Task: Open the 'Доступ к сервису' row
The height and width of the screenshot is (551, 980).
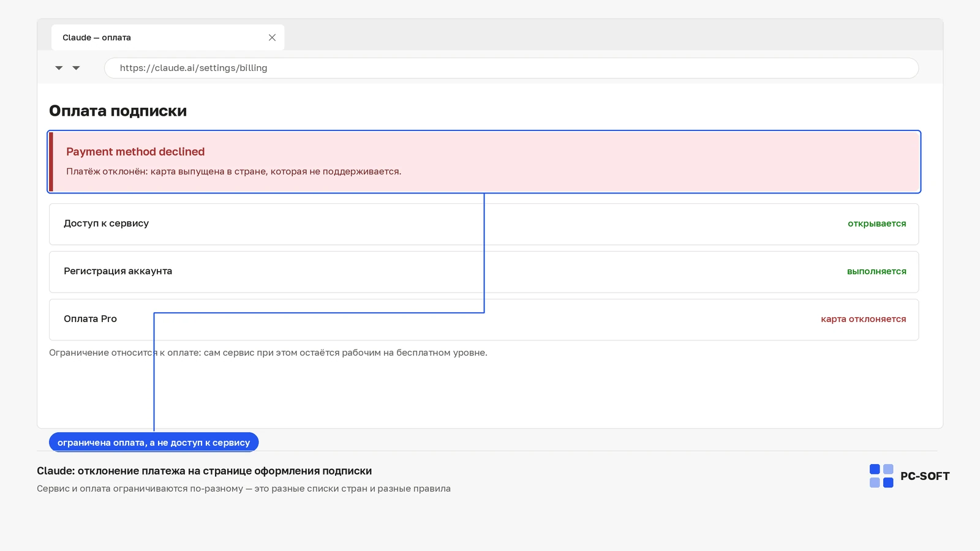Action: [x=484, y=224]
